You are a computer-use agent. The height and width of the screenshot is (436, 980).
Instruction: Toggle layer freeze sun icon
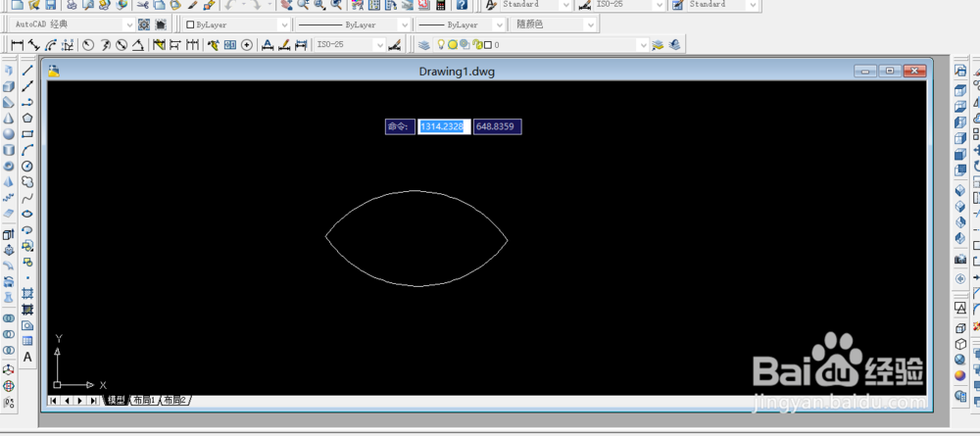(453, 45)
